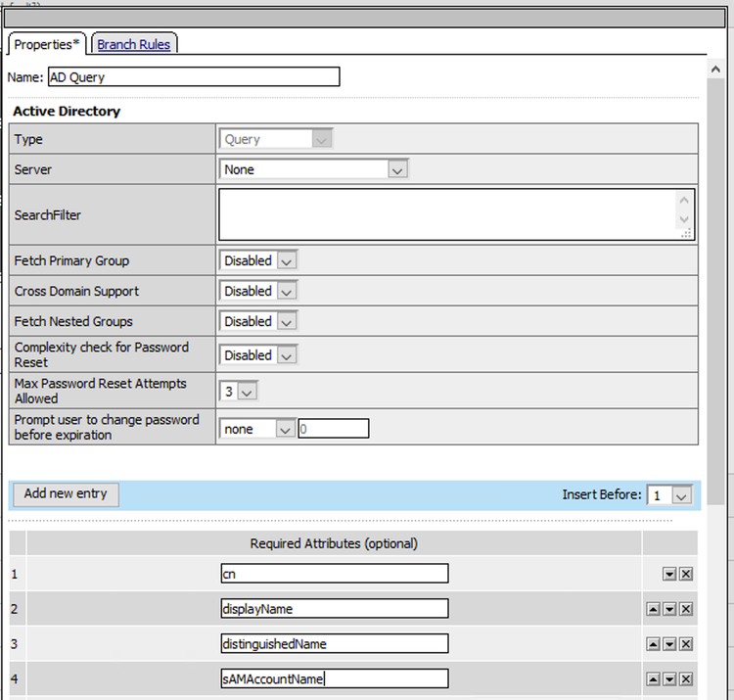Move sAMAccountName attribute up
This screenshot has height=700, width=734.
pos(653,678)
